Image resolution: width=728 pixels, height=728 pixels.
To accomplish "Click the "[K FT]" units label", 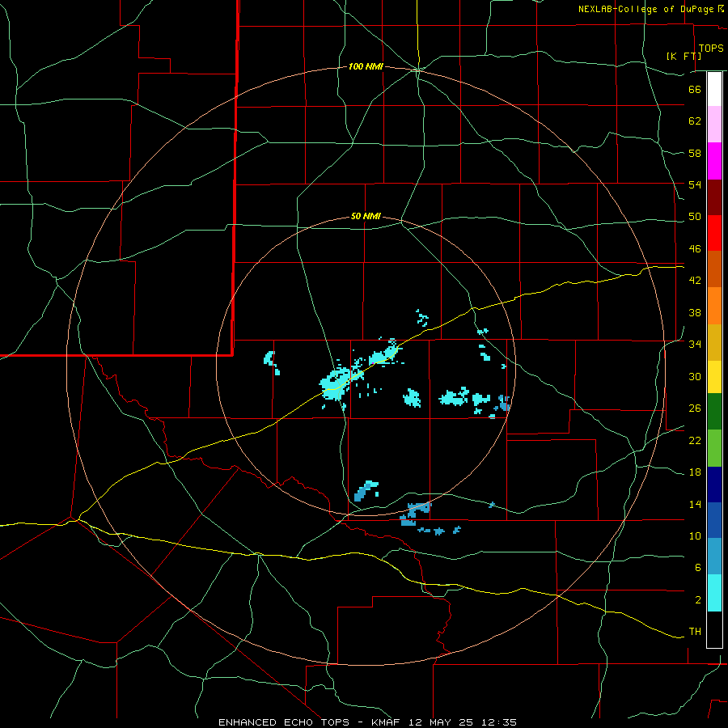I will coord(684,56).
